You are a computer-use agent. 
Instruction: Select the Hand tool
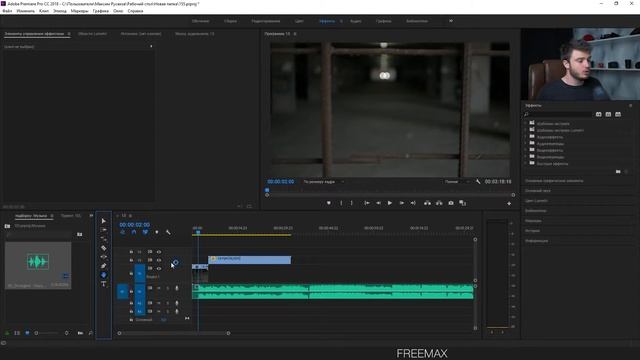[104, 275]
